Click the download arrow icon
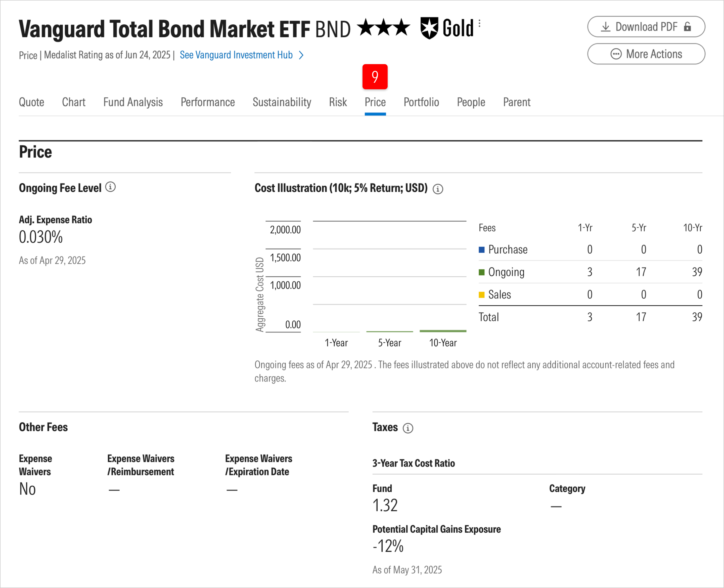This screenshot has width=724, height=588. coord(606,27)
